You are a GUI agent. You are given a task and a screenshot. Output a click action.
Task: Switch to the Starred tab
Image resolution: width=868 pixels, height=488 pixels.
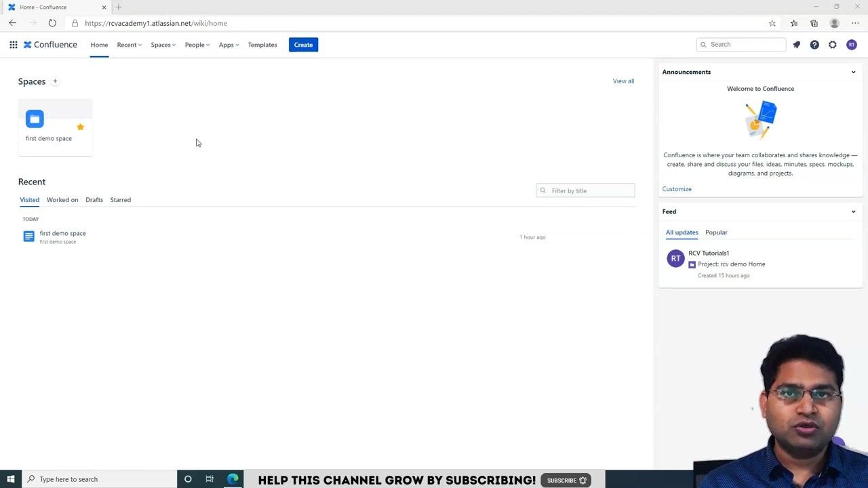point(121,200)
